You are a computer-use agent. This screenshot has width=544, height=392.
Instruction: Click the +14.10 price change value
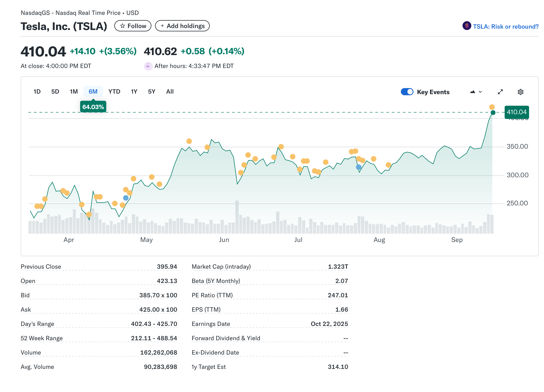(83, 51)
